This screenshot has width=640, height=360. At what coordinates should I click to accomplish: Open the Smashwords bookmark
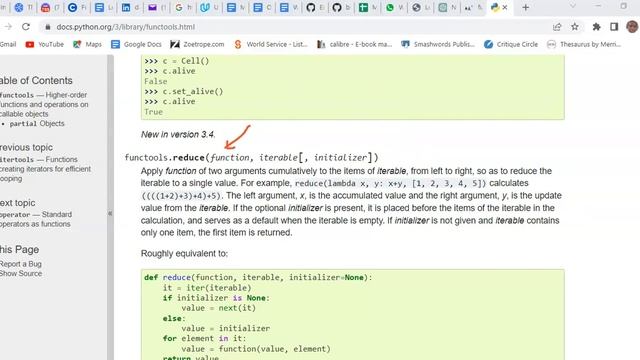click(x=438, y=44)
